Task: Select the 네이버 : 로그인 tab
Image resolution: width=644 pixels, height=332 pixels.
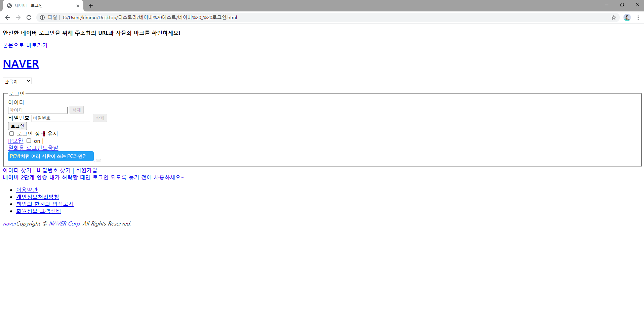Action: point(43,6)
